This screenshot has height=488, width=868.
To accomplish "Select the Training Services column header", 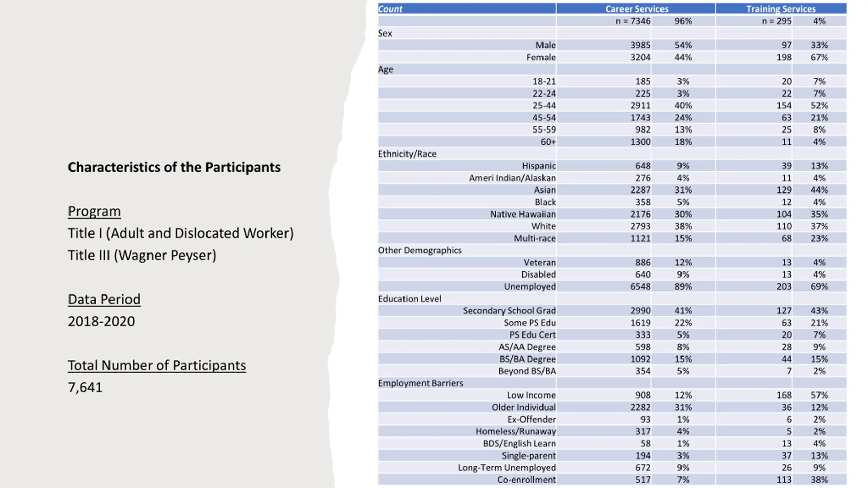I will pyautogui.click(x=781, y=9).
